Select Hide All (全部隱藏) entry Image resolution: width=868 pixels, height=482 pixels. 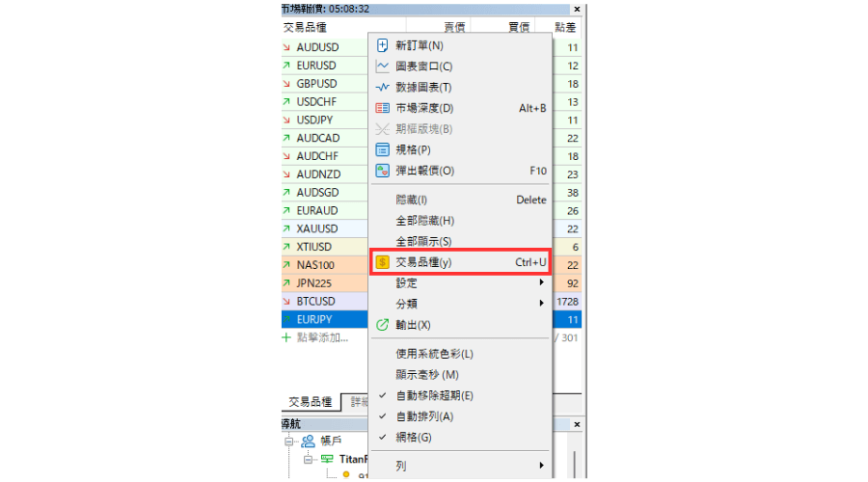point(460,221)
